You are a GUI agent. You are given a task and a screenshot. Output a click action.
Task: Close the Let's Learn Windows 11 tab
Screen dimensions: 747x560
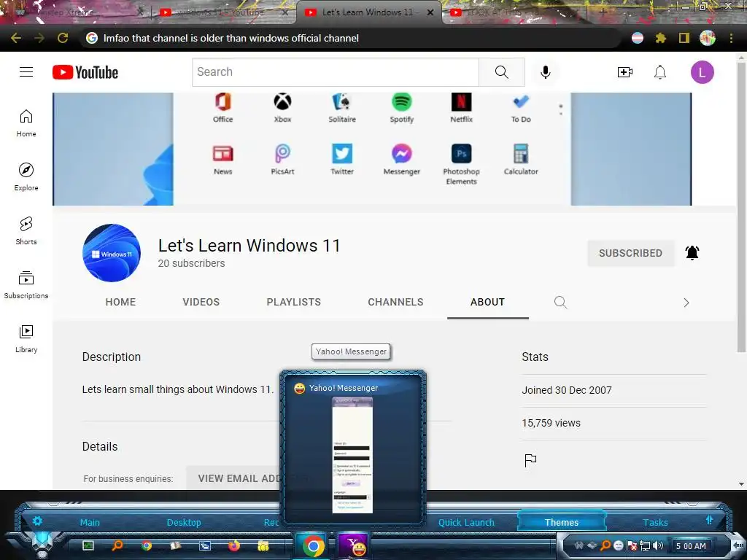(x=430, y=12)
